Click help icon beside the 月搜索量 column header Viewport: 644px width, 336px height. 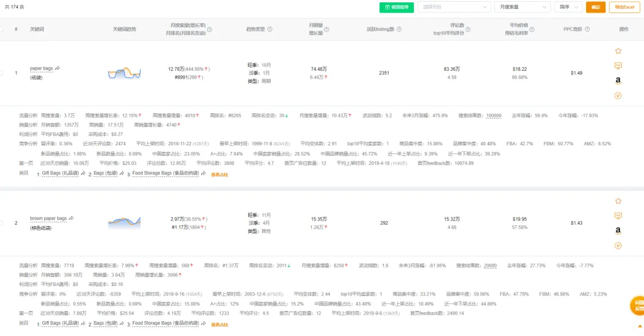pos(209,30)
